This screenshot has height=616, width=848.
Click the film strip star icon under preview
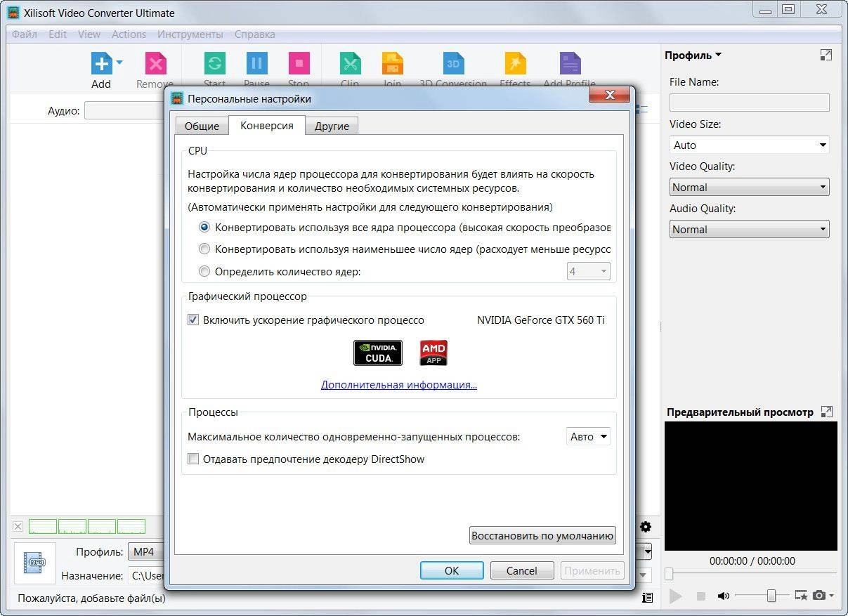coord(801,596)
